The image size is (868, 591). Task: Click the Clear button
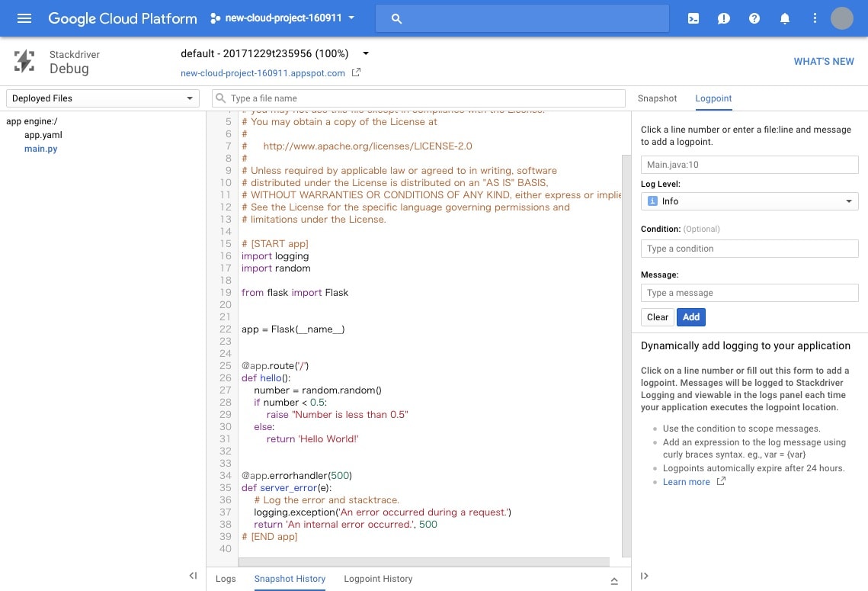[657, 316]
